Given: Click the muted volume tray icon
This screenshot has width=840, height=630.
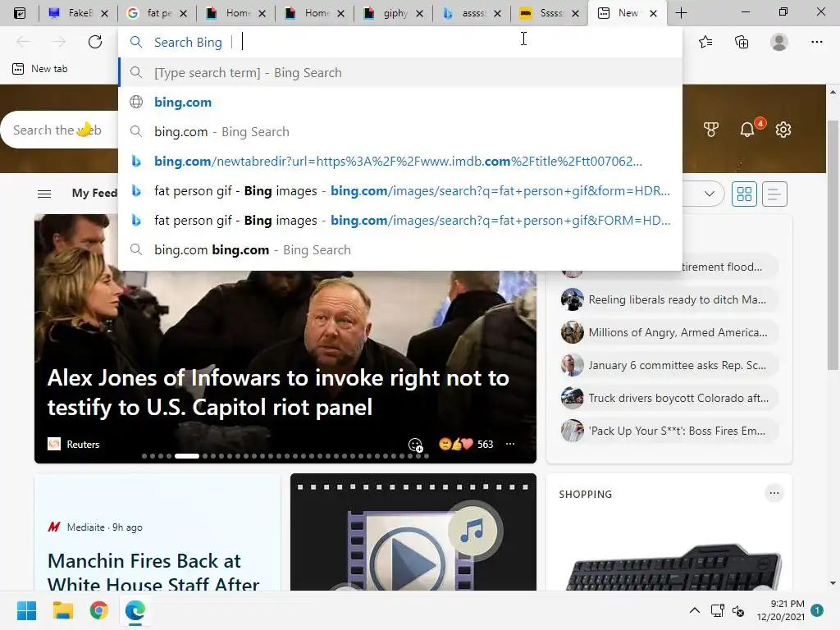Looking at the screenshot, I should point(738,610).
